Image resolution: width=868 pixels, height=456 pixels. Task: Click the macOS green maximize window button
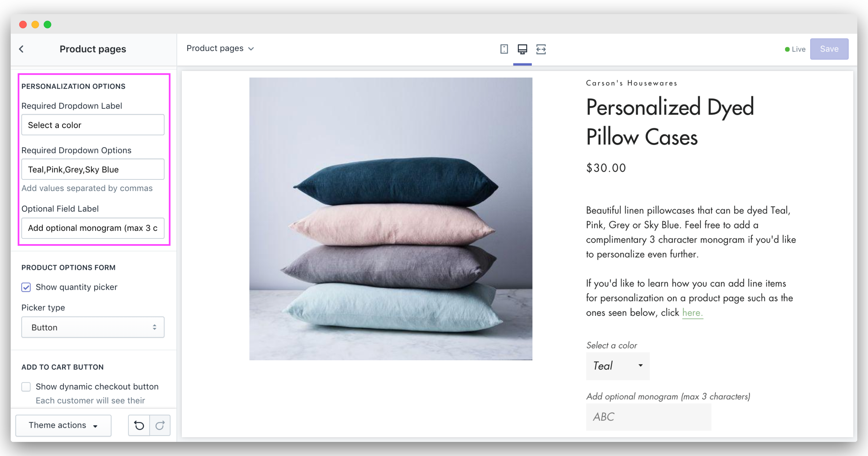[47, 25]
